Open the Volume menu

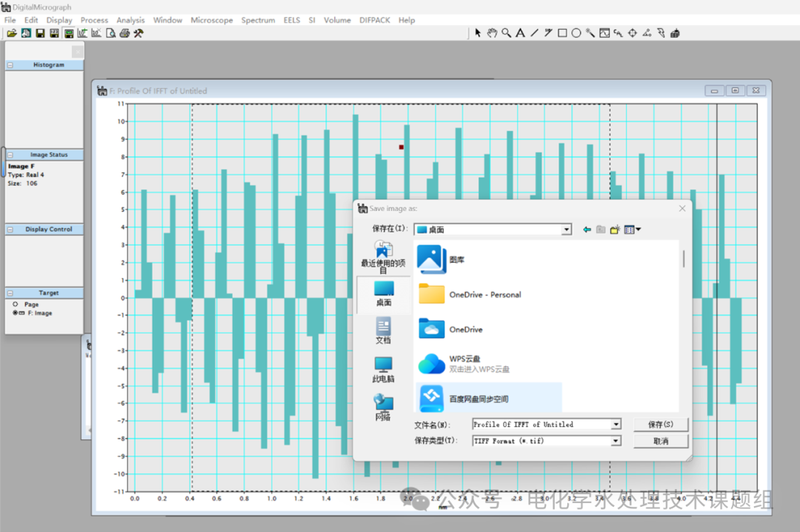(x=337, y=20)
